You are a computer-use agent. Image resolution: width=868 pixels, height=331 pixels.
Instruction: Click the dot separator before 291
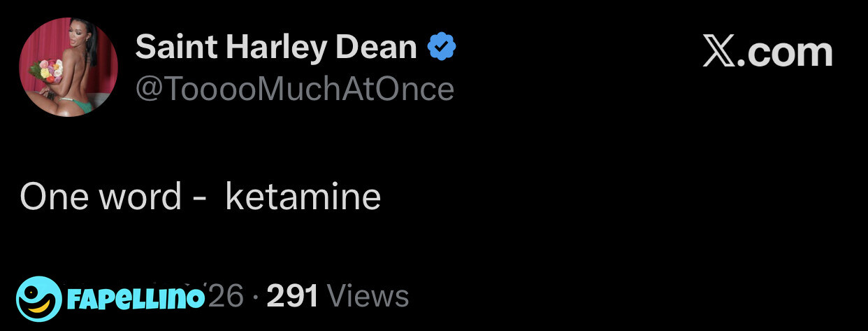(255, 297)
